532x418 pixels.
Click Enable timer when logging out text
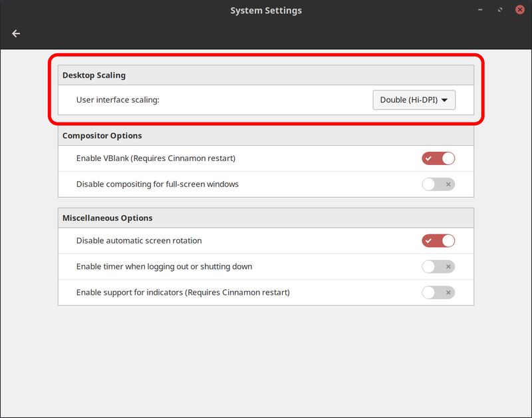[x=164, y=266]
